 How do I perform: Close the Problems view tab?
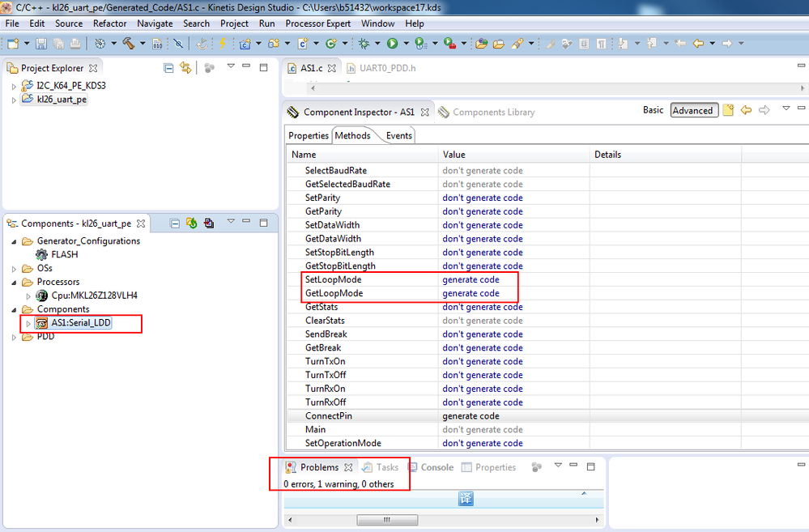(348, 467)
